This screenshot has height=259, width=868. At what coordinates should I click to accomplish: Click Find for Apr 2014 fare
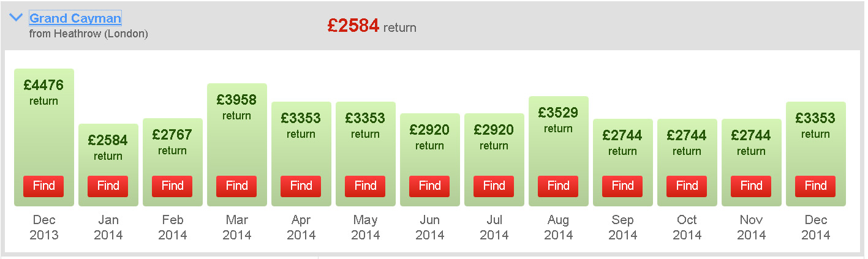point(301,186)
